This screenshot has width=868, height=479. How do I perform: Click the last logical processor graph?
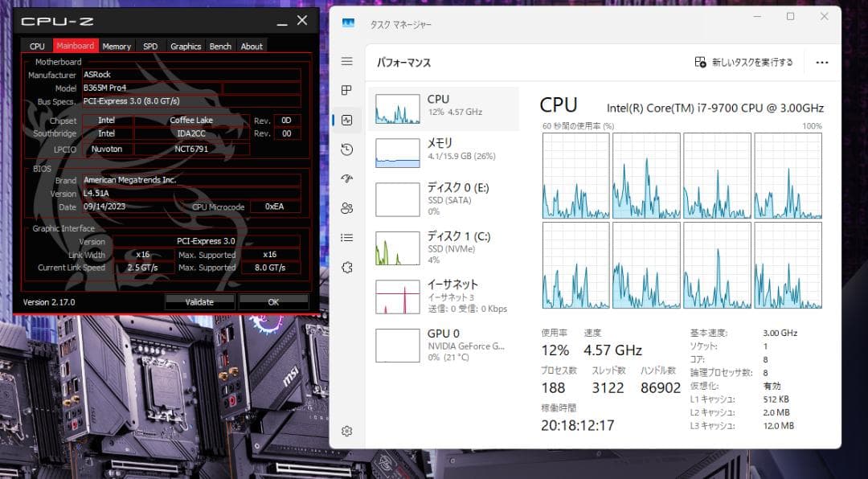pyautogui.click(x=788, y=264)
